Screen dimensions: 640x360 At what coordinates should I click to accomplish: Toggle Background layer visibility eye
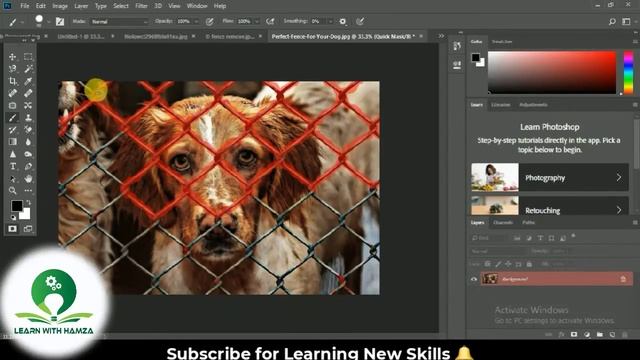pyautogui.click(x=474, y=279)
